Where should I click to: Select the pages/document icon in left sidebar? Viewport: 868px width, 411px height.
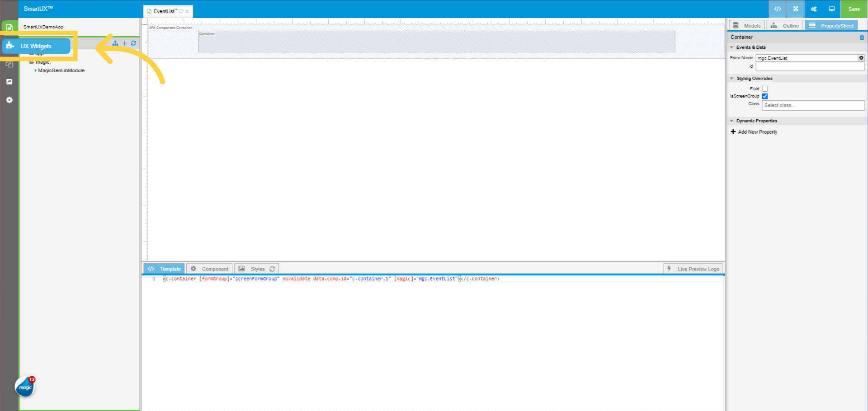[9, 27]
